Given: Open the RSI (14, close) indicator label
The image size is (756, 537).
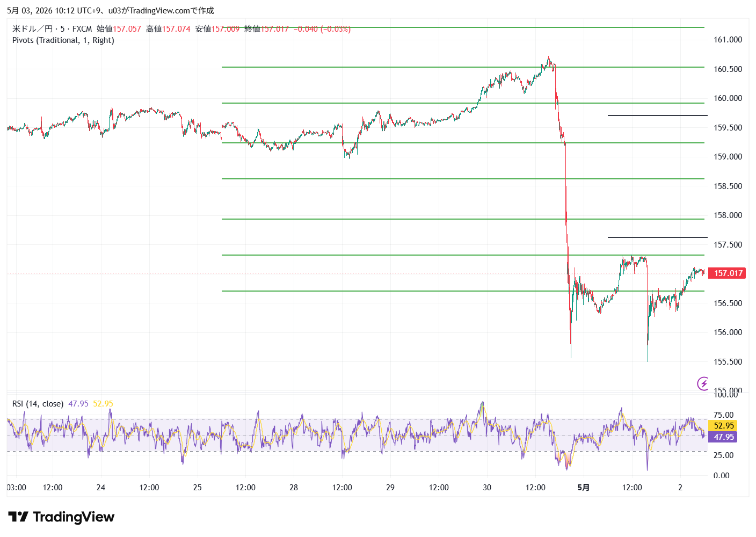Looking at the screenshot, I should 38,404.
